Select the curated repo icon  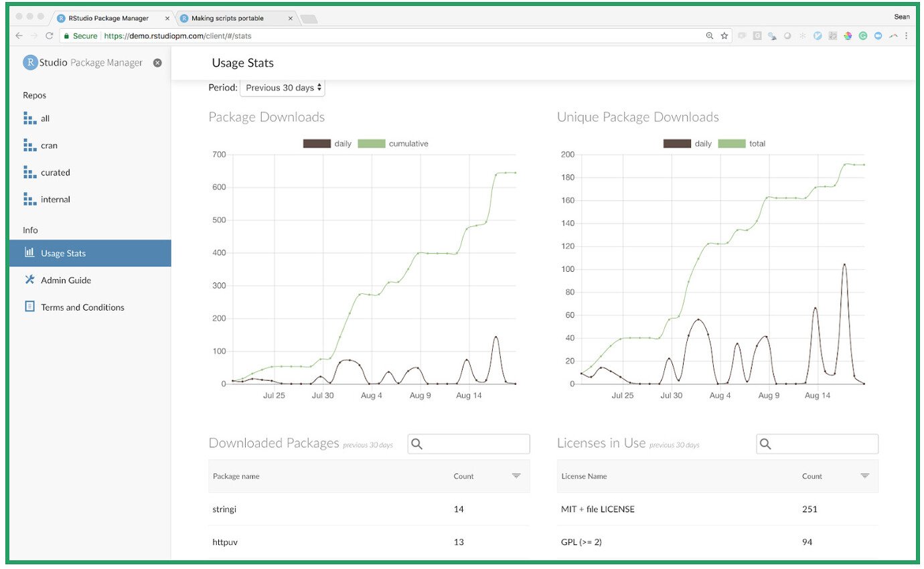(x=29, y=172)
